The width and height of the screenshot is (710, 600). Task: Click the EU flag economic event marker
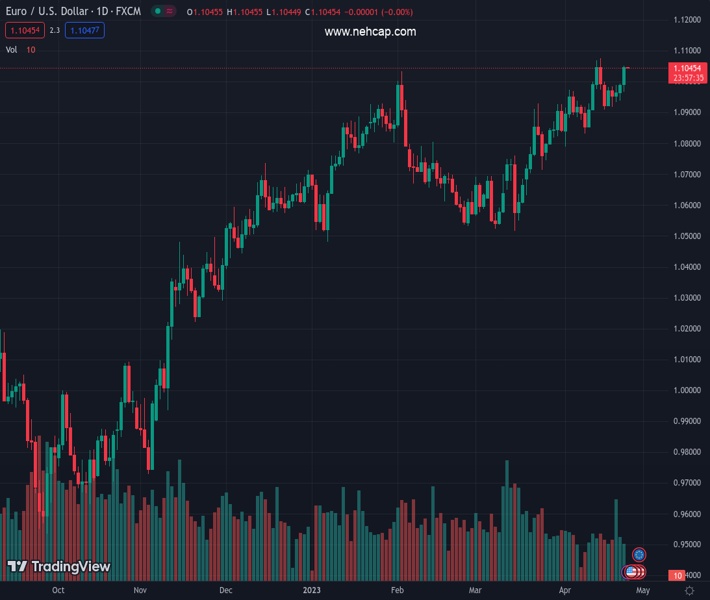click(639, 553)
